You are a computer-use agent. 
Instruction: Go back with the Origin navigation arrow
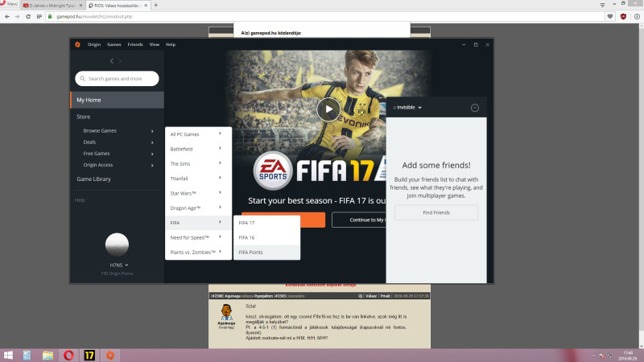(112, 61)
